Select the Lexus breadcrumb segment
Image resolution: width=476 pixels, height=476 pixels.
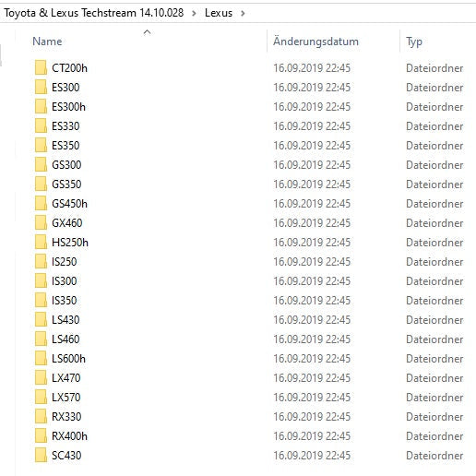tap(219, 13)
